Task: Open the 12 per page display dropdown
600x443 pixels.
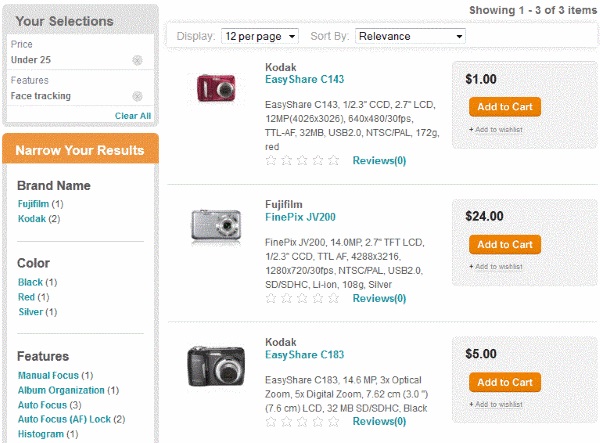Action: click(260, 36)
